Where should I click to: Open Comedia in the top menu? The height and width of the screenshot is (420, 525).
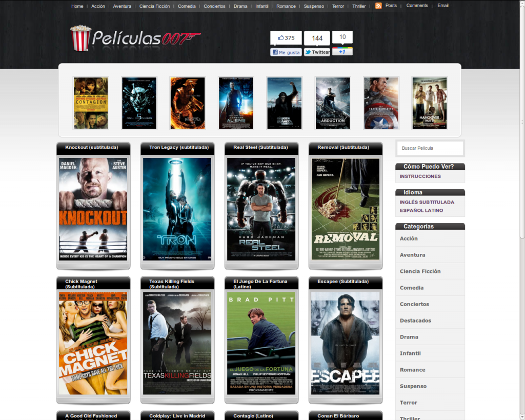tap(187, 6)
